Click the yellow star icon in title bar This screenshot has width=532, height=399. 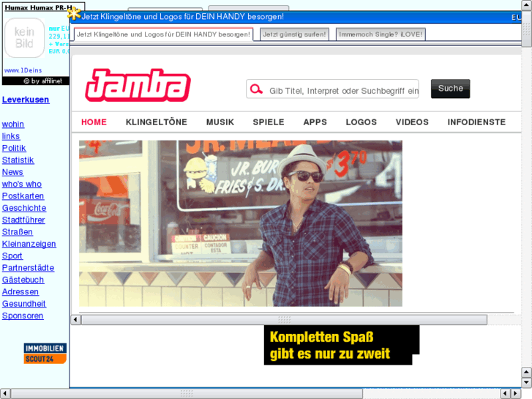point(74,14)
